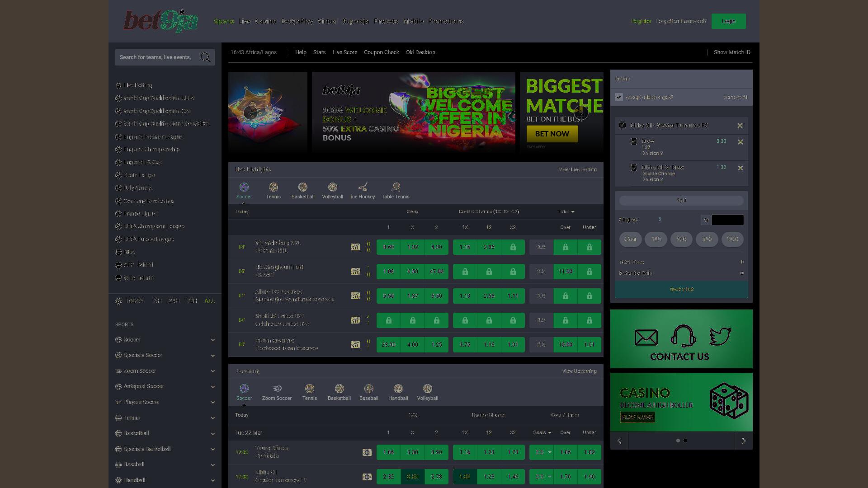Click Show Match ID link

coord(732,52)
